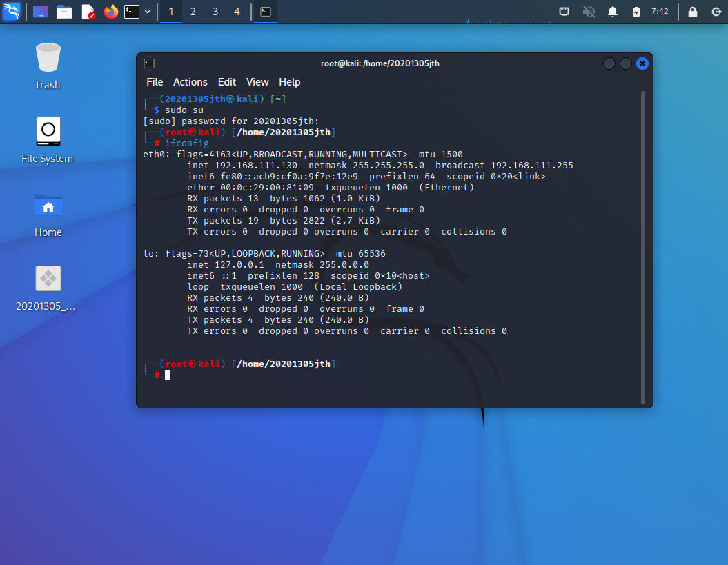This screenshot has height=565, width=728.
Task: Click the 'ifconfig' command text
Action: (187, 143)
